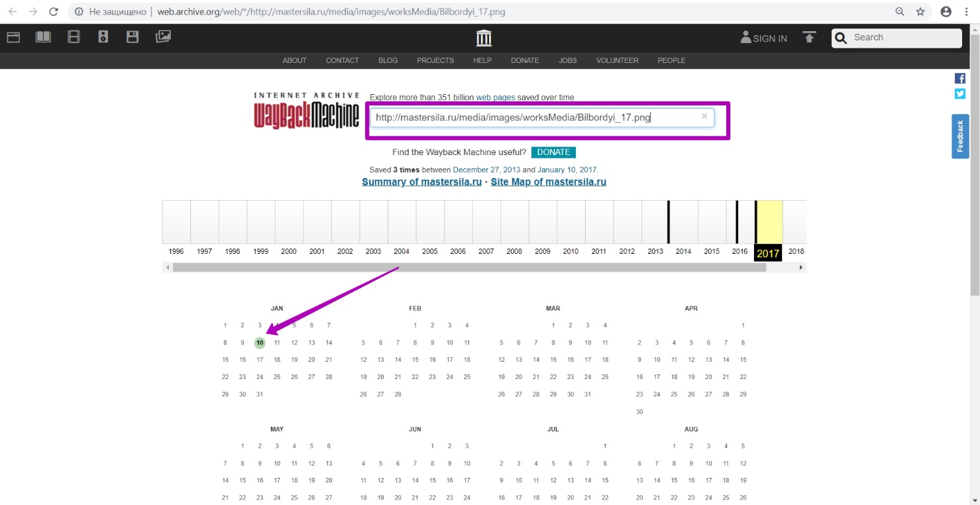
Task: Open the PROJECTS menu item
Action: coord(435,60)
